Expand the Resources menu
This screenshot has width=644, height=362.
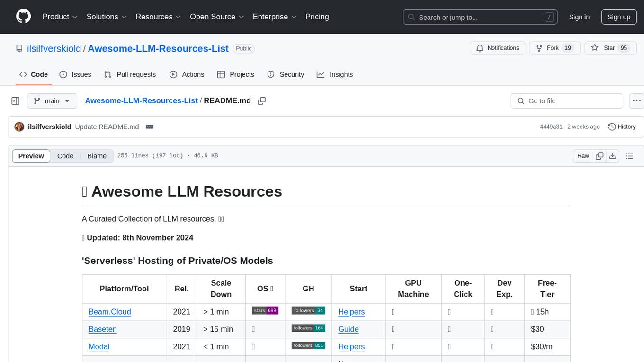click(x=158, y=17)
